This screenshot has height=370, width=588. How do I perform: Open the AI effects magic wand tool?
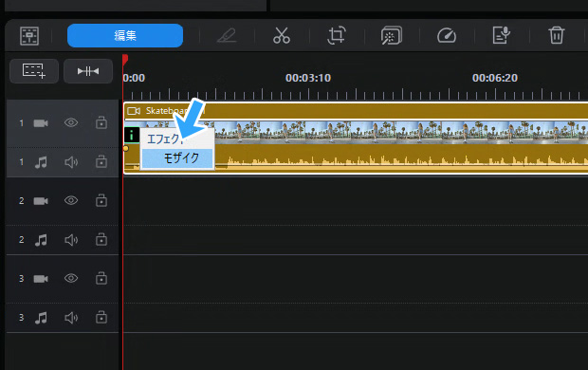pos(391,36)
